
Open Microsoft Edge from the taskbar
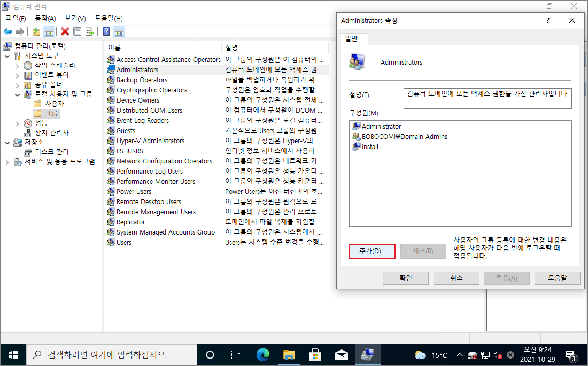tap(263, 355)
